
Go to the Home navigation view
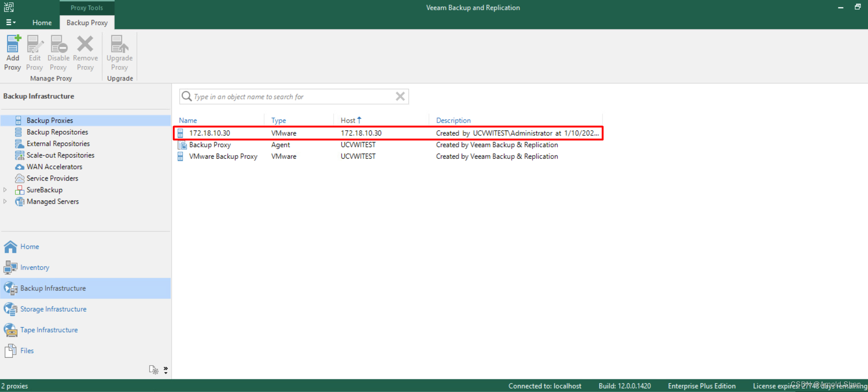pos(86,247)
